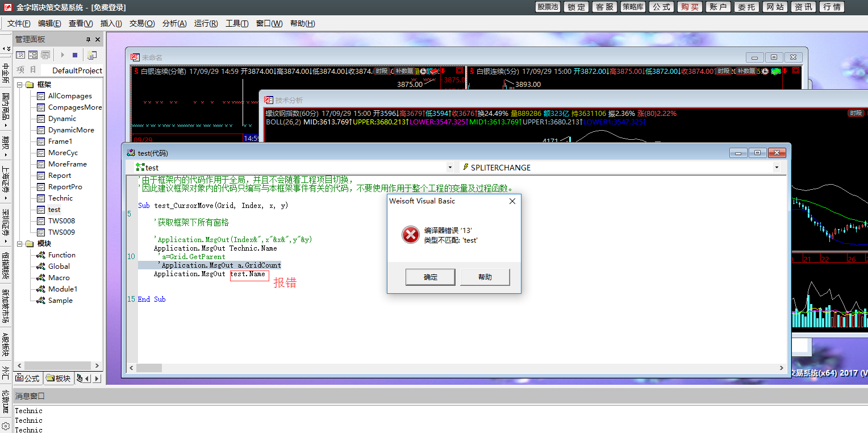This screenshot has width=868, height=433.
Task: Select the Module1 item in the tree
Action: [x=62, y=289]
